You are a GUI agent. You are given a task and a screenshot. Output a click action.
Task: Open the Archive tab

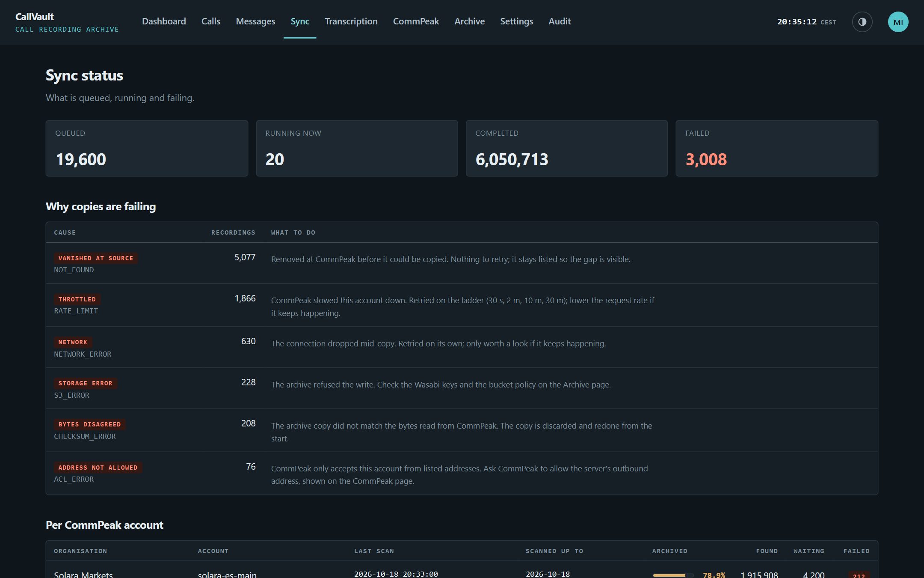click(469, 21)
